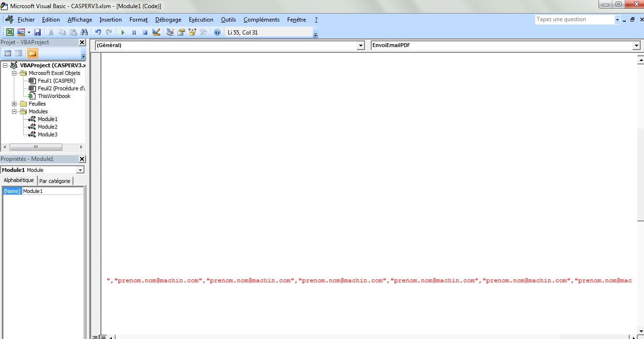644x339 pixels.
Task: Open the Object Browser icon
Action: [x=192, y=32]
